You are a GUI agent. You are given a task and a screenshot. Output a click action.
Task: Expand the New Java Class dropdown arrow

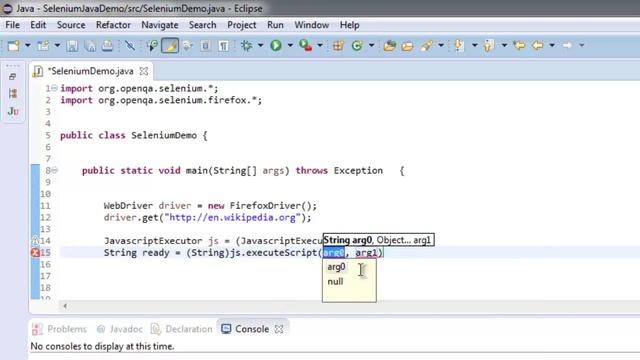(x=371, y=45)
